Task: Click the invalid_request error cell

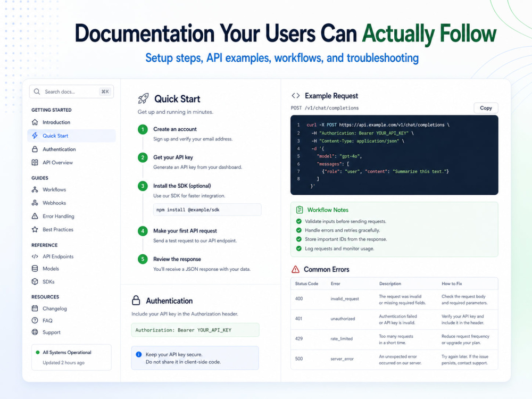Action: point(345,299)
